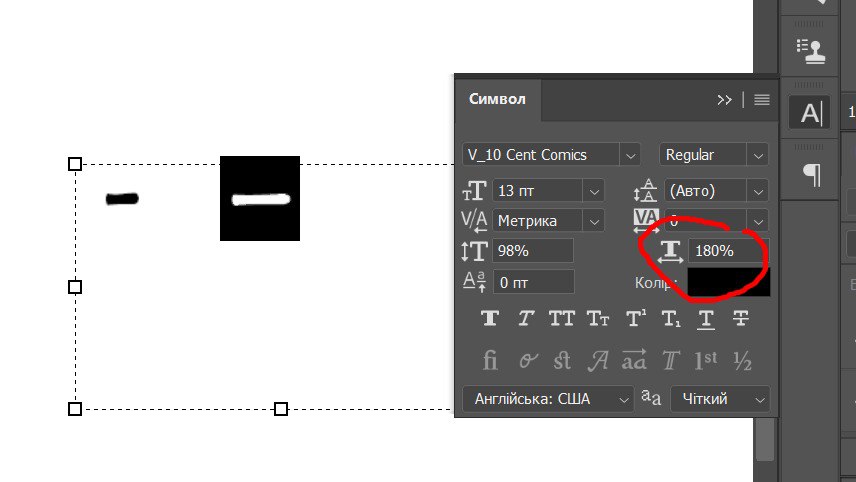Toggle Faux Bold style
Viewport: 856px width, 482px height.
490,318
